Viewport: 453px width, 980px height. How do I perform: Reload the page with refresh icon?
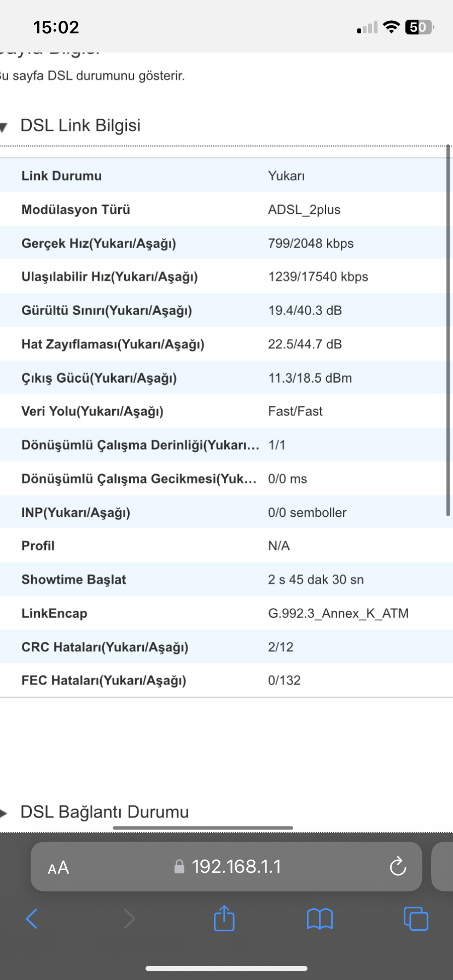(398, 866)
